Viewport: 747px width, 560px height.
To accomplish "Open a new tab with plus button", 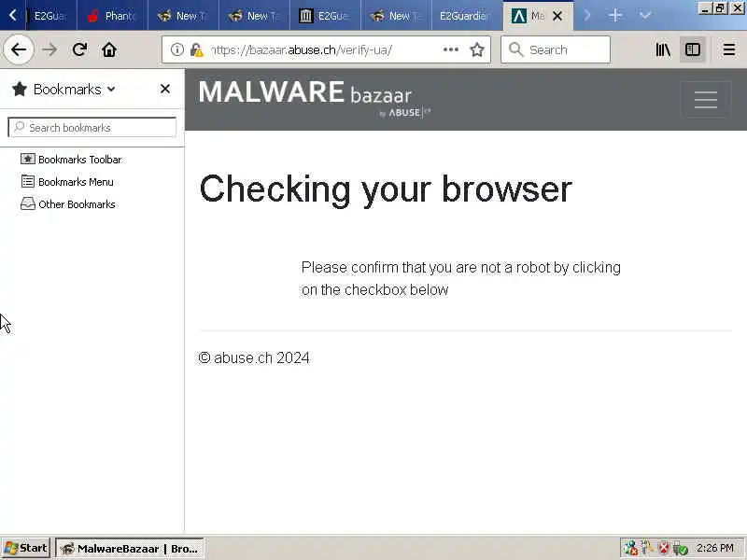I will coord(615,16).
